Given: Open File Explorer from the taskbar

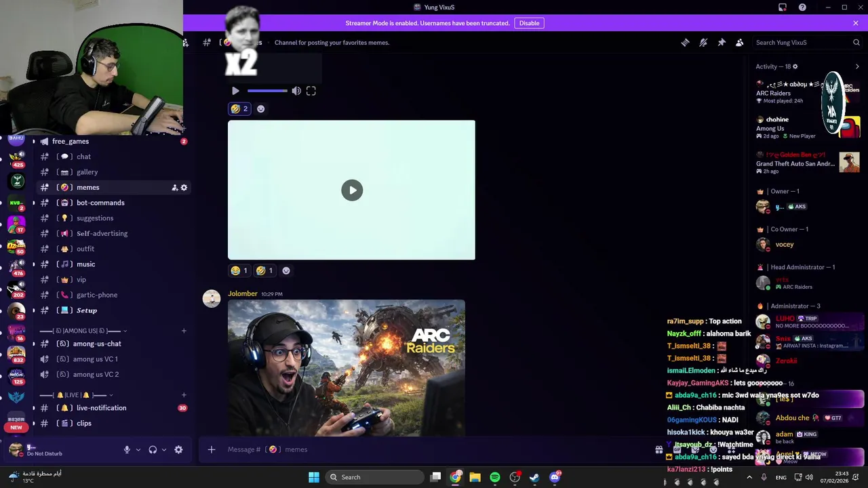Looking at the screenshot, I should click(475, 477).
